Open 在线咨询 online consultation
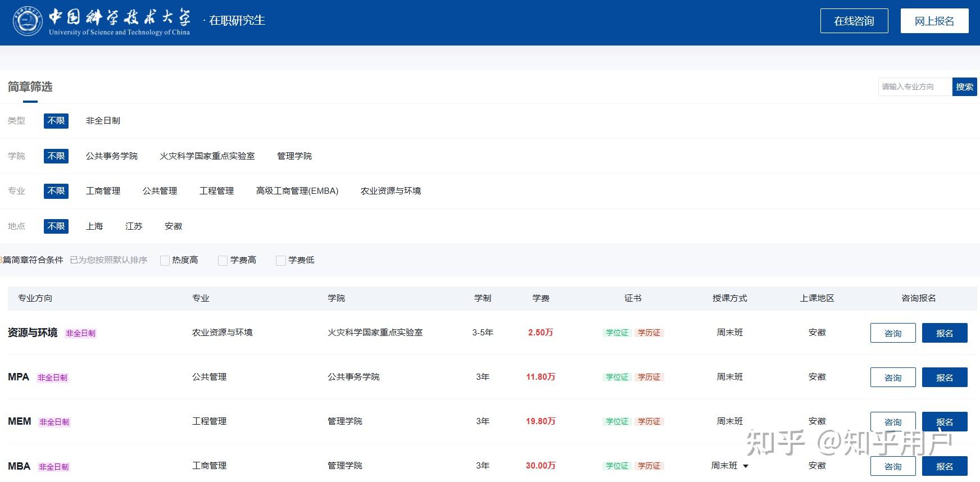The height and width of the screenshot is (482, 980). [854, 21]
